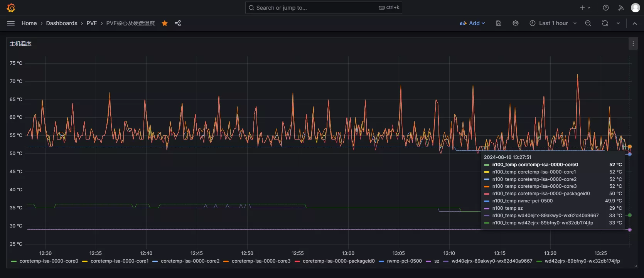Open the refresh interval dropdown arrow
Image resolution: width=644 pixels, height=278 pixels.
pyautogui.click(x=618, y=23)
